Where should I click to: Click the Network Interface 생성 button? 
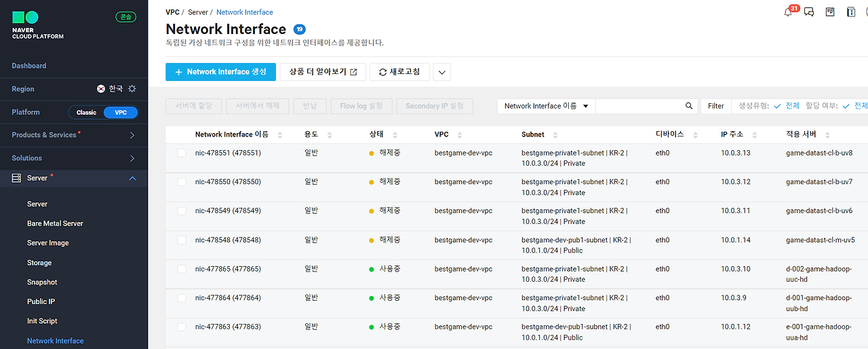pyautogui.click(x=220, y=72)
